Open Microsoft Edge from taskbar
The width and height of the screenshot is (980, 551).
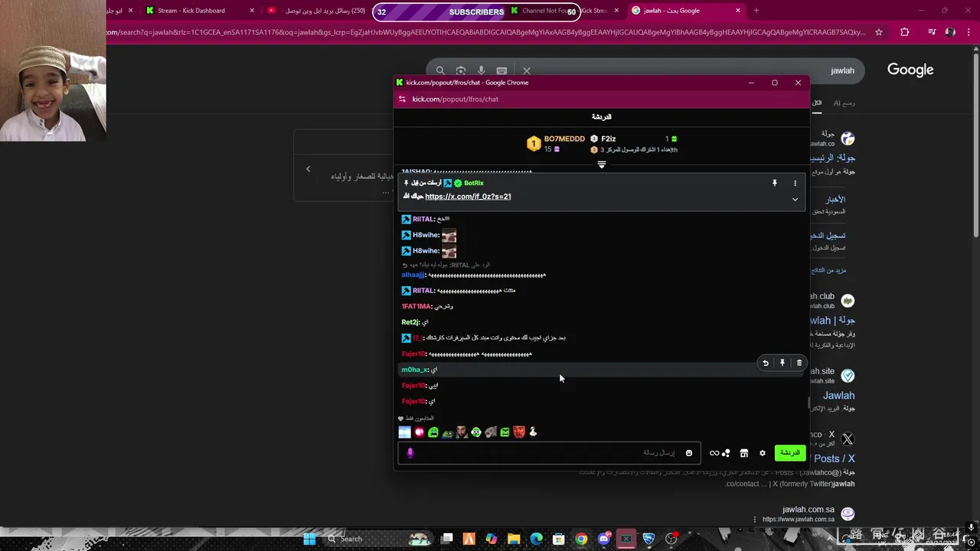(536, 539)
